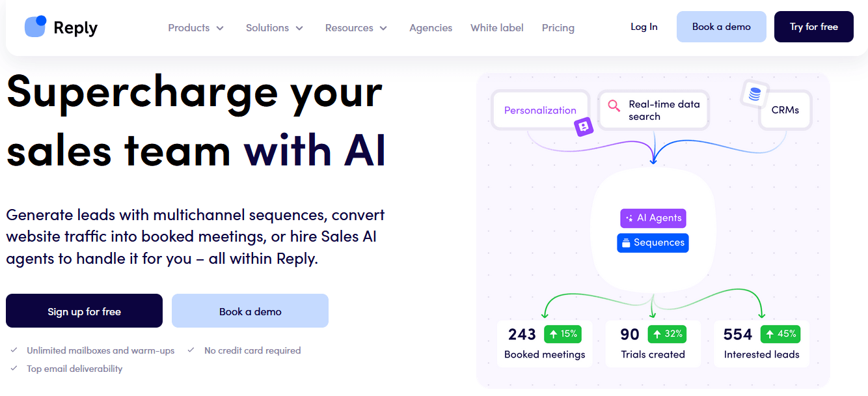The image size is (868, 396).
Task: Click the checkmark beside No credit card required
Action: point(191,350)
